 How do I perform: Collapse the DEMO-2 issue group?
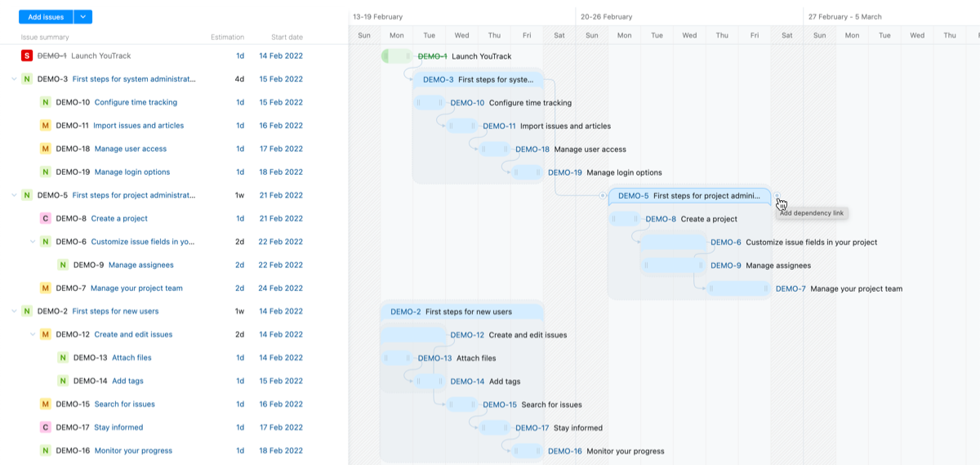coord(14,311)
